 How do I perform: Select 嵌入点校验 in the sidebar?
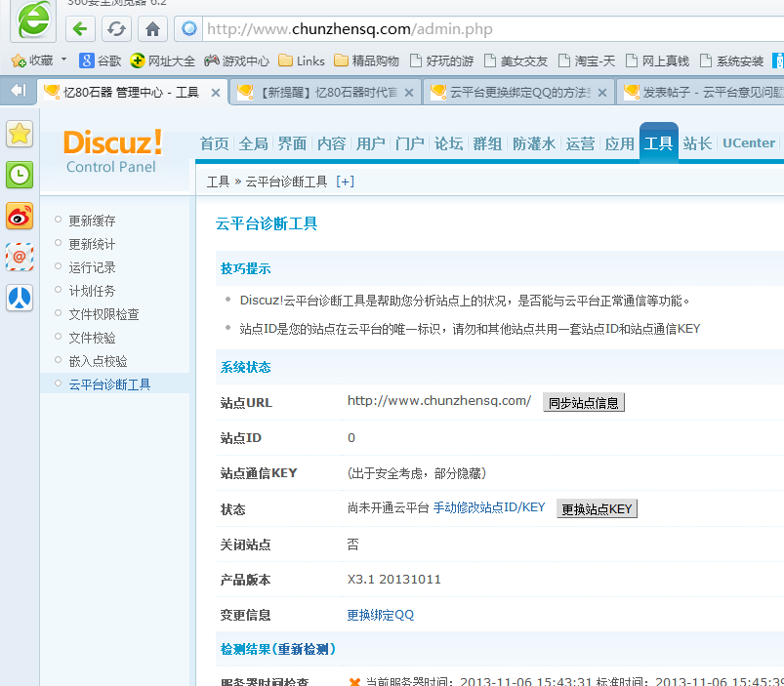click(98, 361)
